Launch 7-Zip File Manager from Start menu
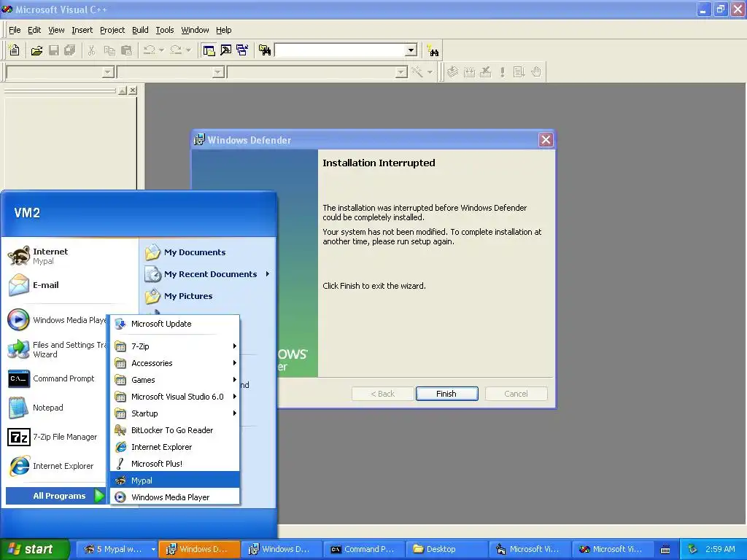The height and width of the screenshot is (560, 747). (x=54, y=437)
